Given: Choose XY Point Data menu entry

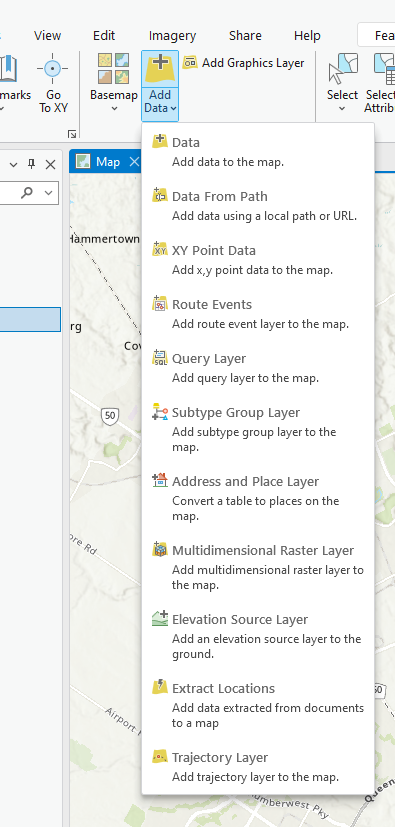Looking at the screenshot, I should pyautogui.click(x=258, y=259).
